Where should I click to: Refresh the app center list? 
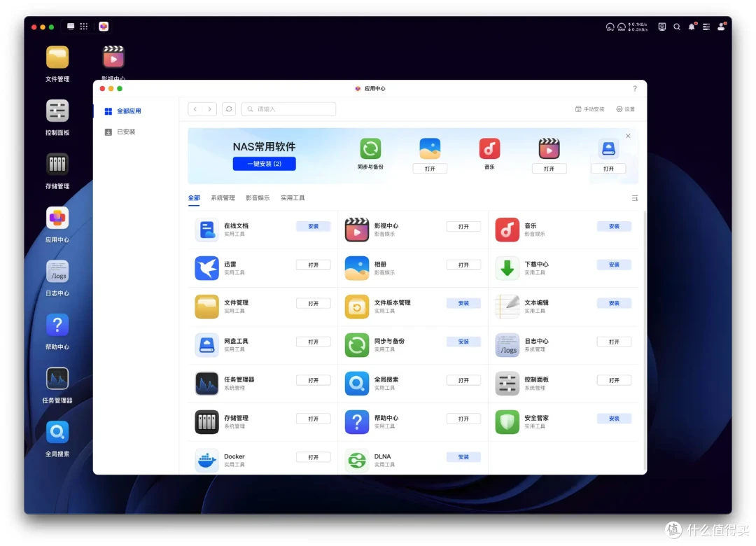coord(229,109)
